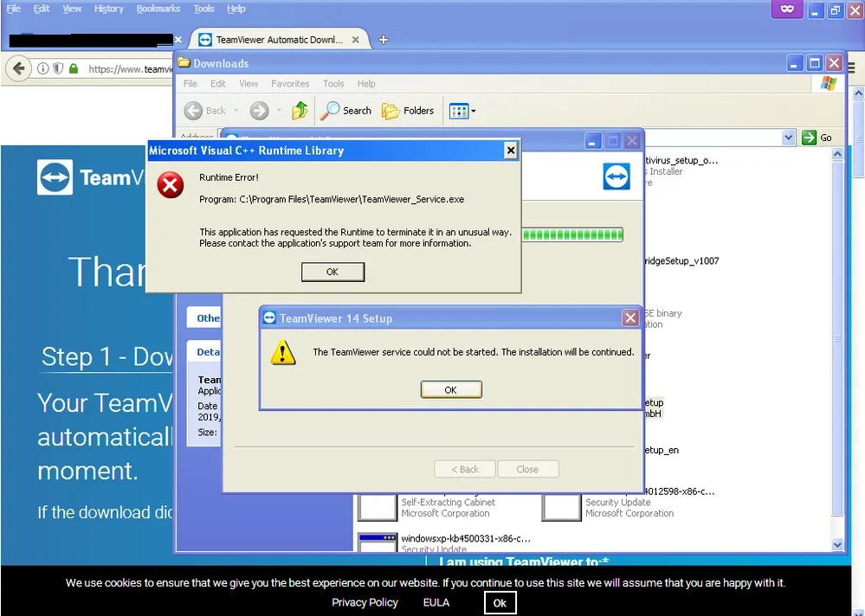Click the Close button in the installer
865x616 pixels.
pos(528,470)
